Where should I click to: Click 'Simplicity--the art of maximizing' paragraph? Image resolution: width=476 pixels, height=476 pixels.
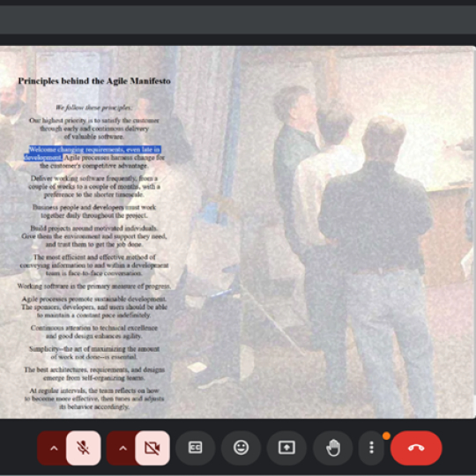click(94, 353)
